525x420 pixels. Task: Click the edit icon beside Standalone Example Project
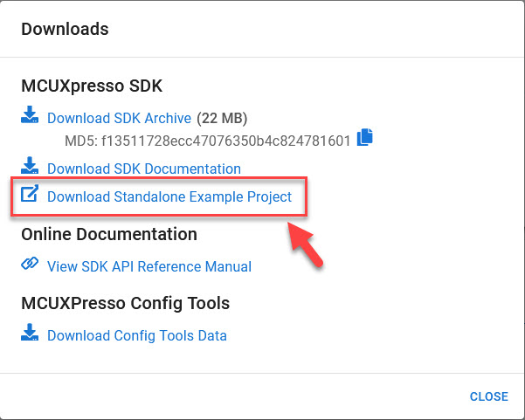point(30,194)
